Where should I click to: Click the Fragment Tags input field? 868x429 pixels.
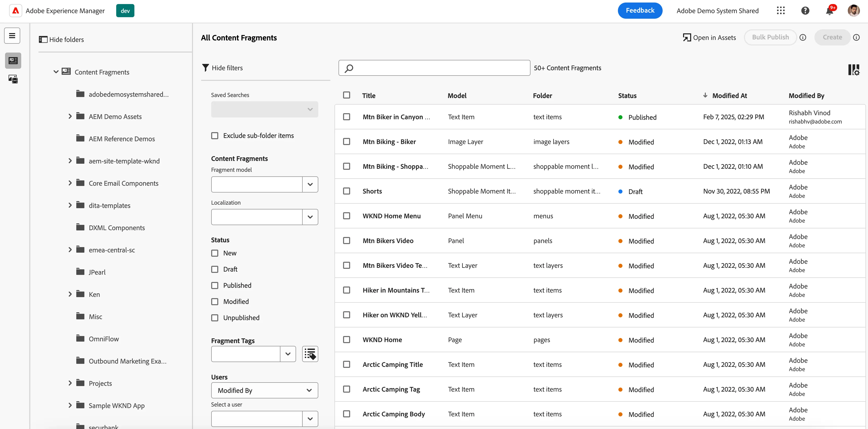pyautogui.click(x=246, y=354)
